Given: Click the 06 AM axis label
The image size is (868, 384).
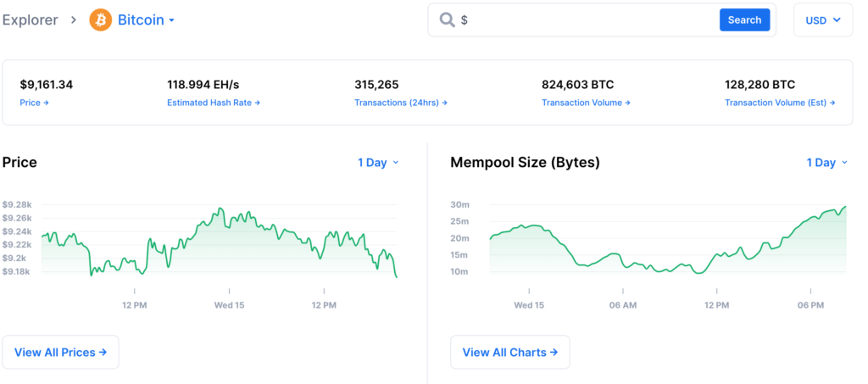Looking at the screenshot, I should [x=623, y=305].
